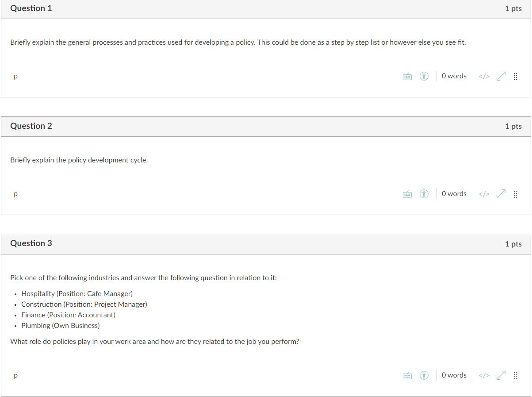The height and width of the screenshot is (397, 532).
Task: Click the 'Question 3' heading
Action: 31,243
